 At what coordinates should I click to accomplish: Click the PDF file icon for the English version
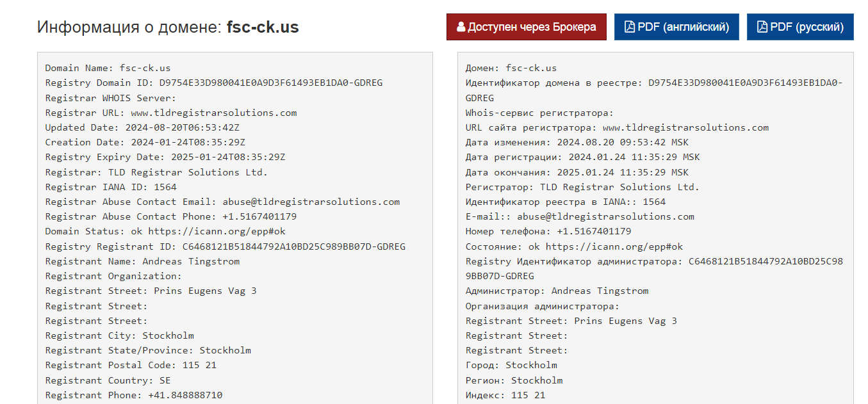tap(630, 27)
